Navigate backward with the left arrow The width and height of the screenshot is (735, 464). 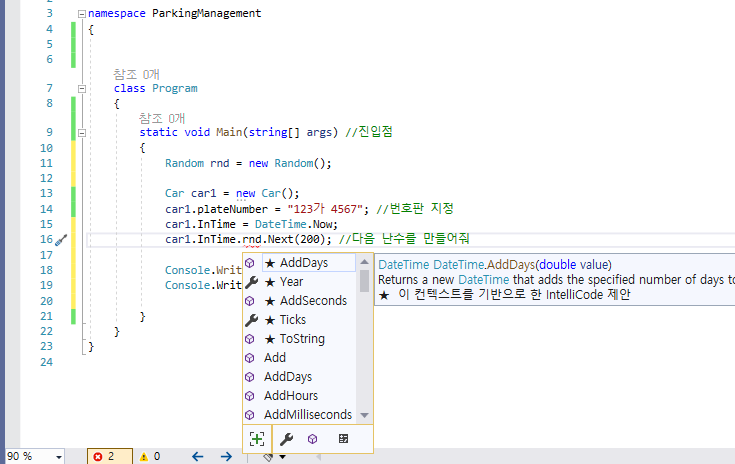[197, 457]
